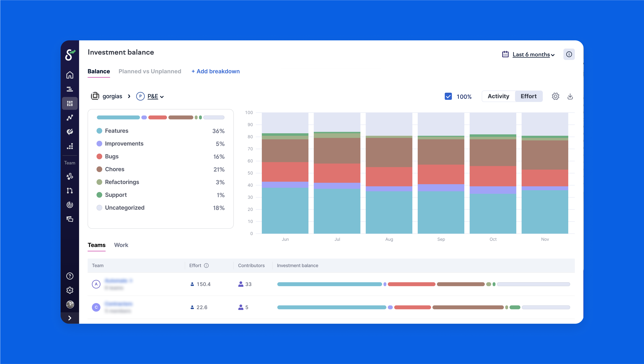Screen dimensions: 644x364
Task: Toggle the 100% checkbox
Action: 448,96
